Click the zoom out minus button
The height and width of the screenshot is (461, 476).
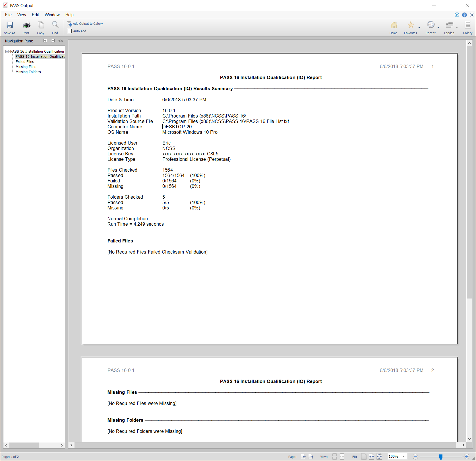click(x=415, y=456)
